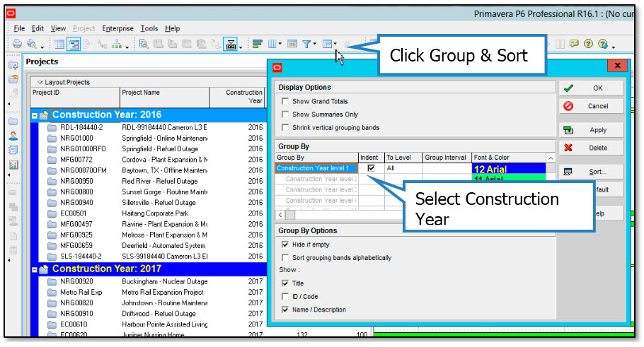This screenshot has width=644, height=347.
Task: Enable Show Grand Totals checkbox
Action: click(284, 101)
